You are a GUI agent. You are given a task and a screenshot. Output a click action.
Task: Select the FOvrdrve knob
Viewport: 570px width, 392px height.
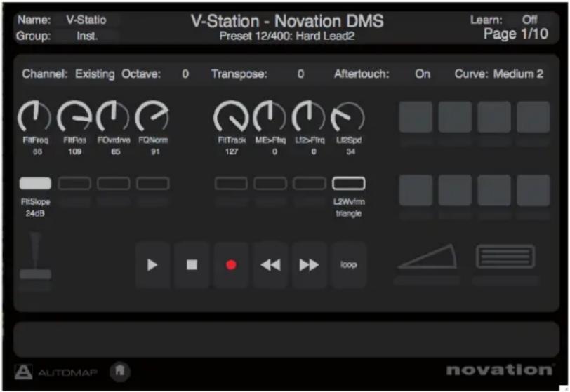pos(114,117)
